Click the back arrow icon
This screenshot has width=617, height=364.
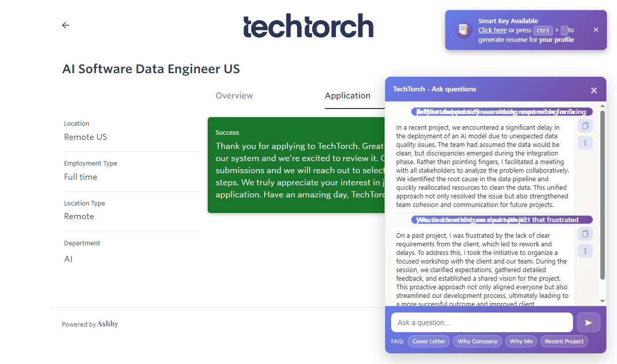(x=66, y=25)
